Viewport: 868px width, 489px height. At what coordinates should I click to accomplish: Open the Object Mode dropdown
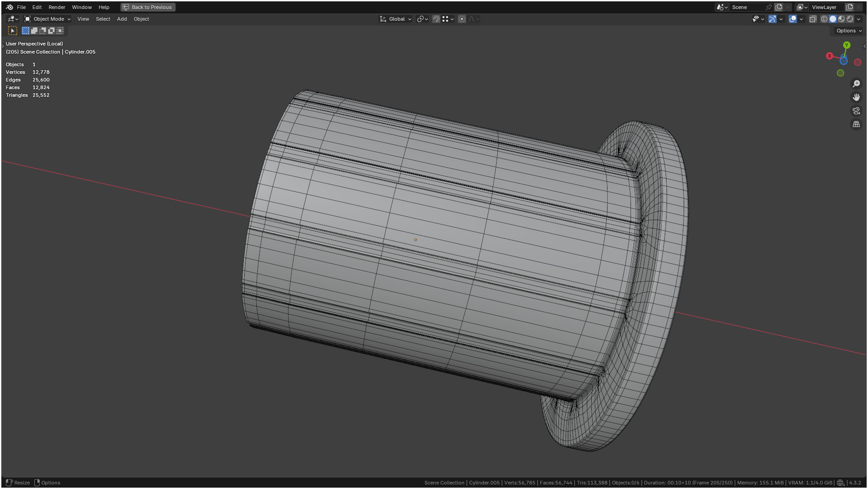click(x=48, y=19)
